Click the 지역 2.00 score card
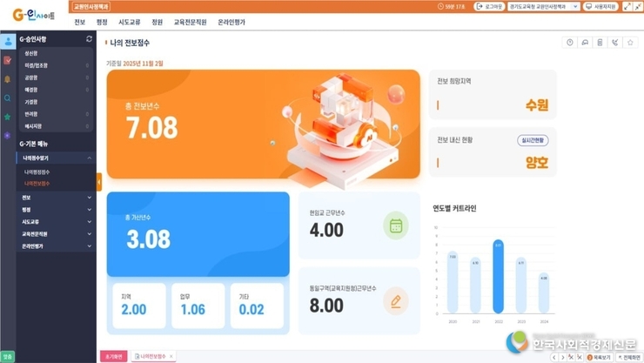Screen dimensions: 644x363 pyautogui.click(x=139, y=306)
